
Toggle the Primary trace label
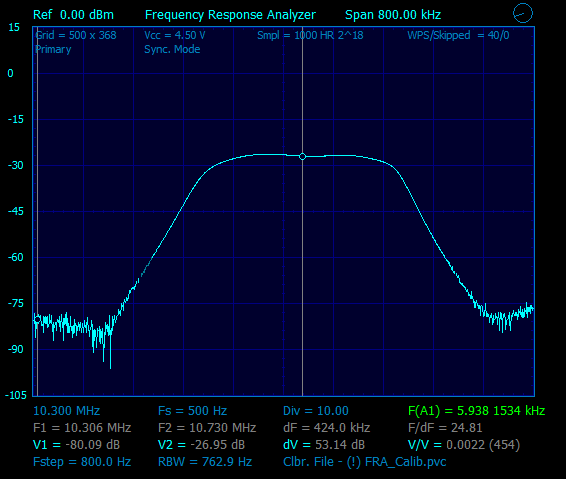pos(53,49)
